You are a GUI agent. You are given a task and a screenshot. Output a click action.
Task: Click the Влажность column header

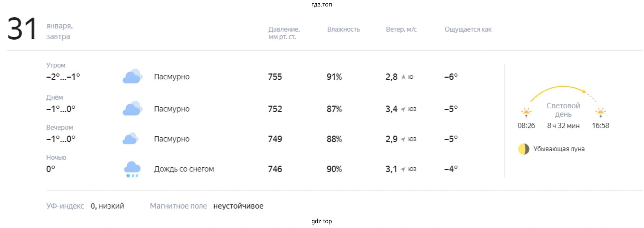click(343, 29)
